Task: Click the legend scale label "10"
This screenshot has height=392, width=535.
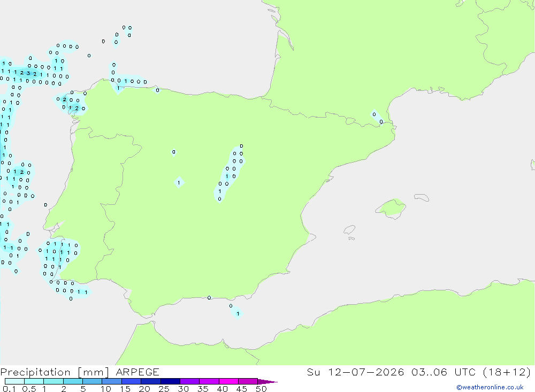Action: point(106,389)
